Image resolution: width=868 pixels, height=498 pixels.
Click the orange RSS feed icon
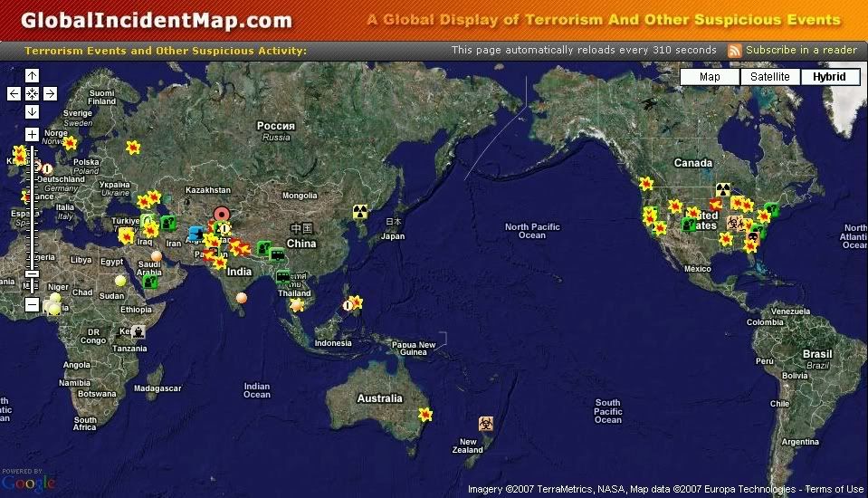[x=735, y=51]
